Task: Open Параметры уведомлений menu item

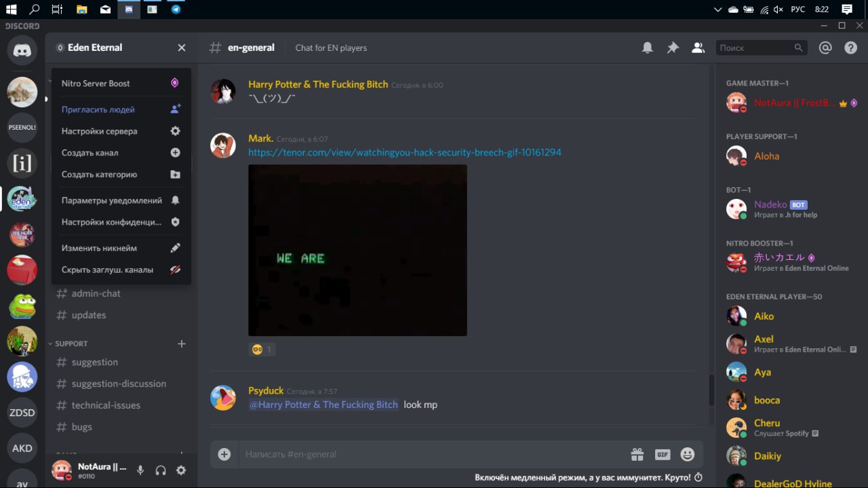Action: 121,200
